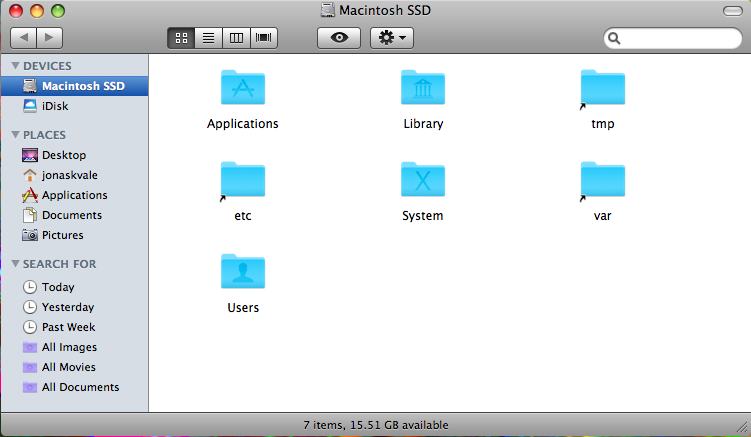
Task: Select the Applications folder icon
Action: point(243,88)
